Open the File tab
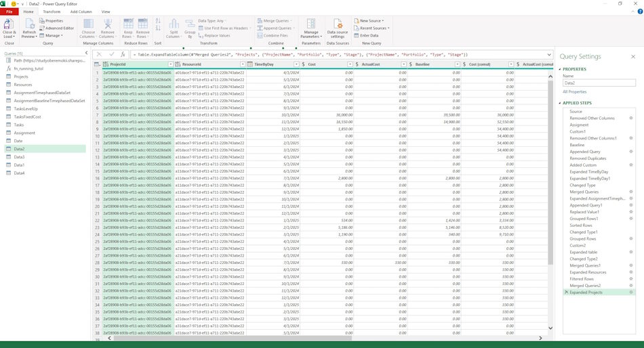 click(x=9, y=12)
